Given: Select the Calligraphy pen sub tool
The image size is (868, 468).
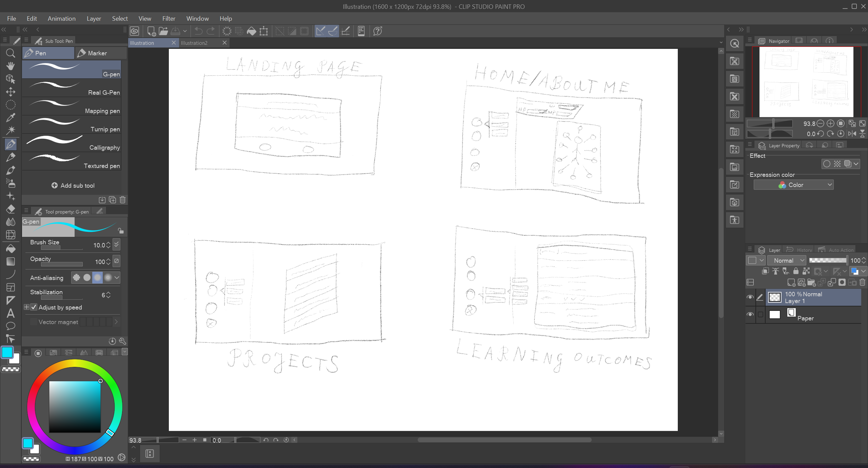Looking at the screenshot, I should coord(72,143).
